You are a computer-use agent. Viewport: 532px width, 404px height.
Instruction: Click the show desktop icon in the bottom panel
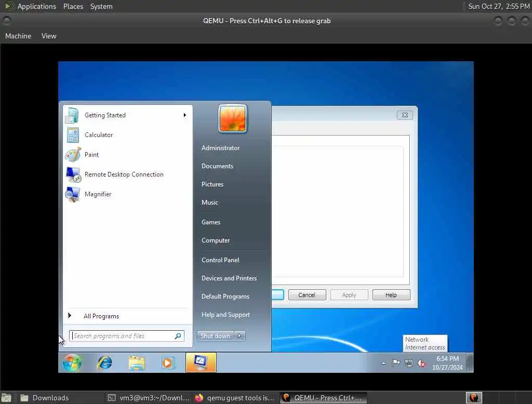point(6,398)
